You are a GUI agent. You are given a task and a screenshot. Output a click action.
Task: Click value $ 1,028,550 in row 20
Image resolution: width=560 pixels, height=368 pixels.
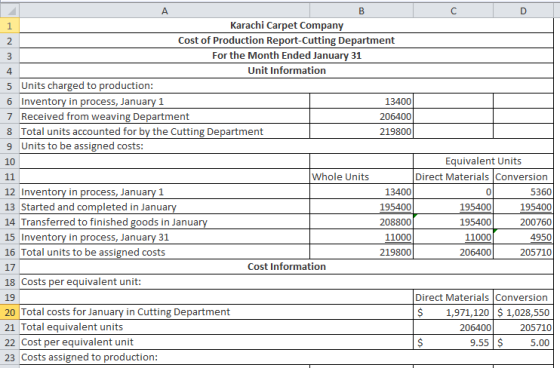coord(523,312)
